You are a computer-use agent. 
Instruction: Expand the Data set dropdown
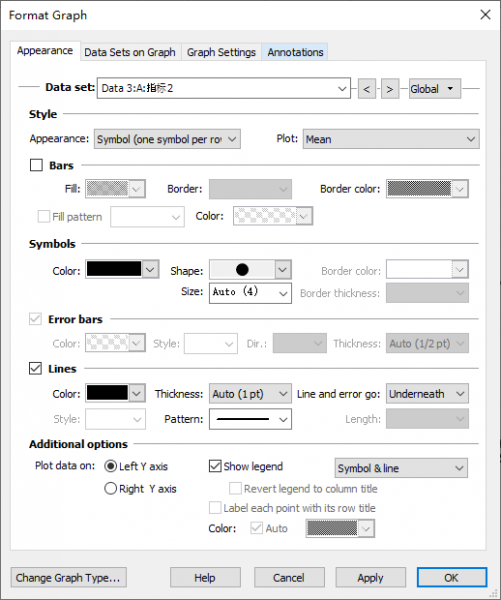(x=224, y=88)
